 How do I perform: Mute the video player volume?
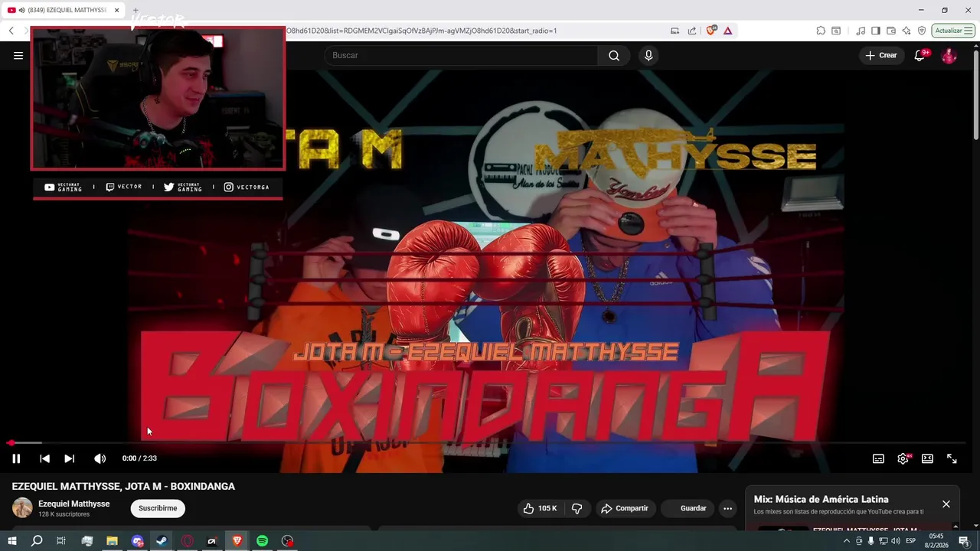pos(100,458)
